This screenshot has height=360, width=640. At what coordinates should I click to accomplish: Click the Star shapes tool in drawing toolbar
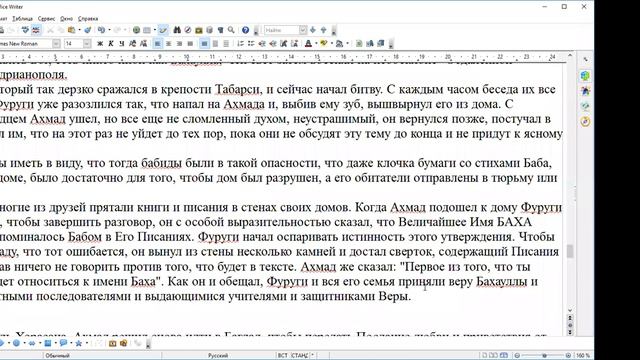coord(78,343)
